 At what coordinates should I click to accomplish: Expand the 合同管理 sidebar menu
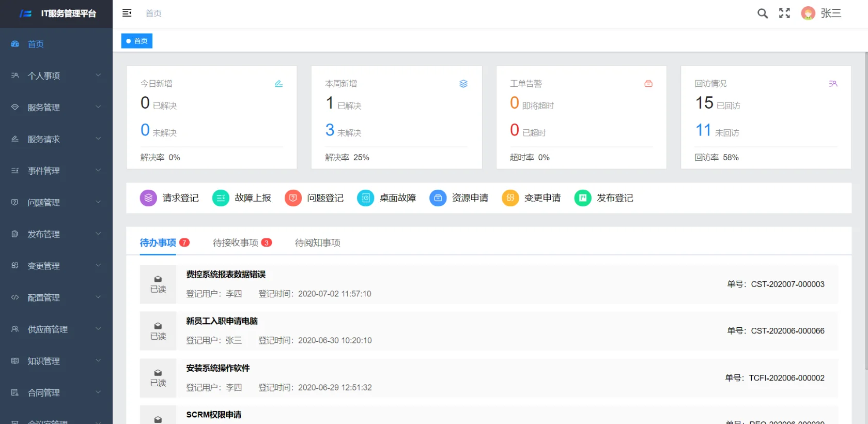coord(56,392)
